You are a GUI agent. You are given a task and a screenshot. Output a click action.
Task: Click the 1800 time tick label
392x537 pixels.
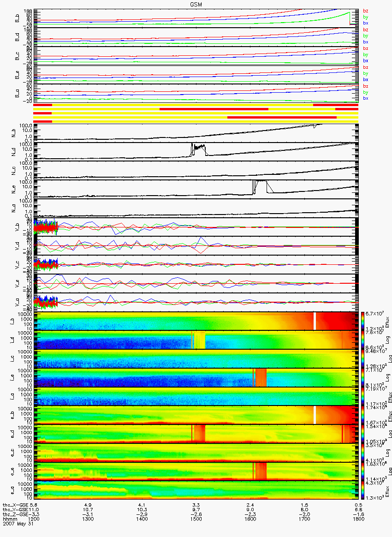(358, 519)
